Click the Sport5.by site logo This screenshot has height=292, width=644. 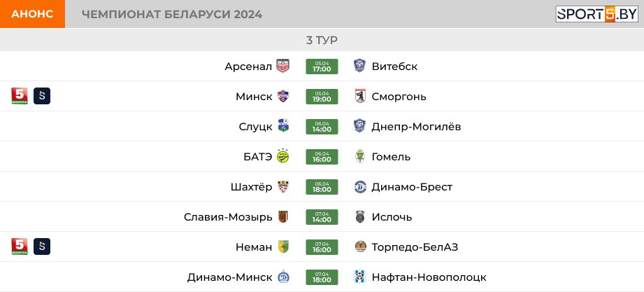click(x=596, y=14)
